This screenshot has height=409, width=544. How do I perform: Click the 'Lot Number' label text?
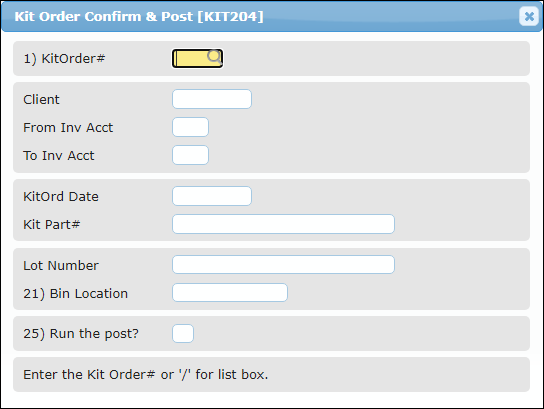coord(61,265)
